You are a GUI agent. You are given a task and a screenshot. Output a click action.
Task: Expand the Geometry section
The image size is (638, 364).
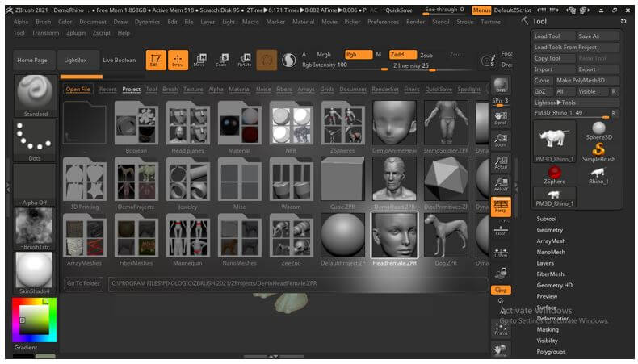point(549,230)
